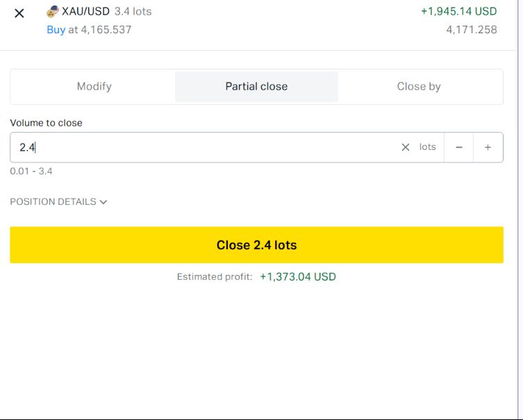Decrease volume with the minus button
The height and width of the screenshot is (420, 523).
(458, 147)
